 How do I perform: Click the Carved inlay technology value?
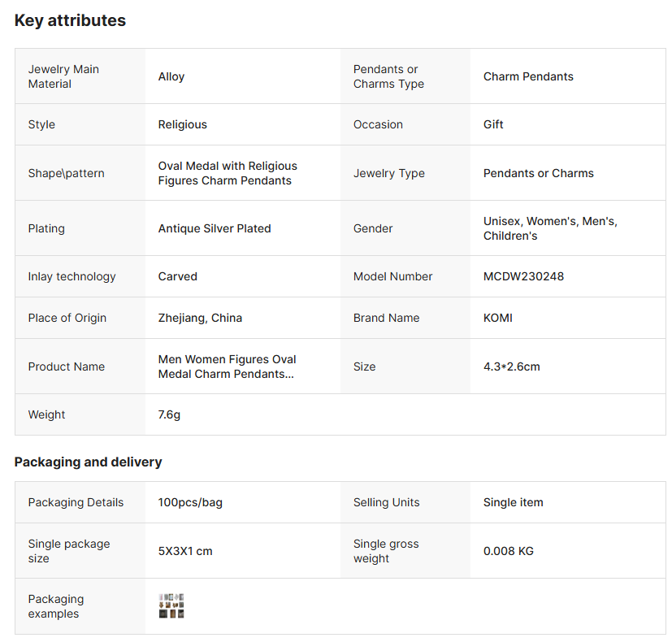[177, 276]
